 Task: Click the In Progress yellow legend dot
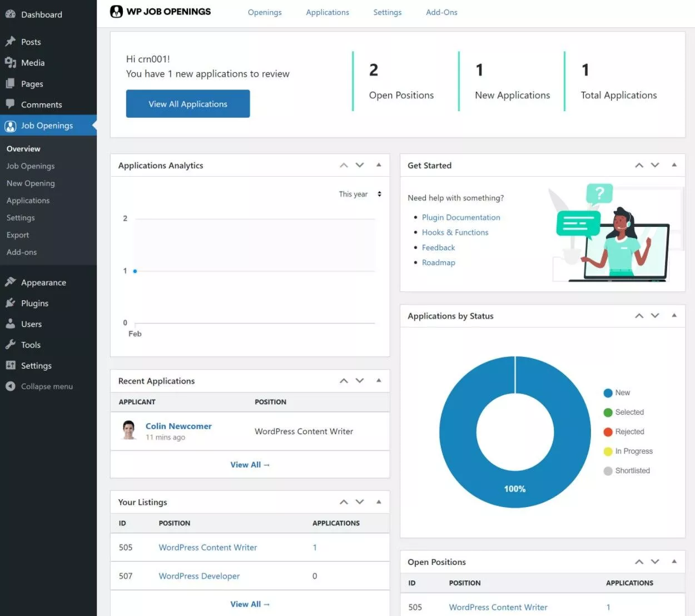pyautogui.click(x=608, y=451)
